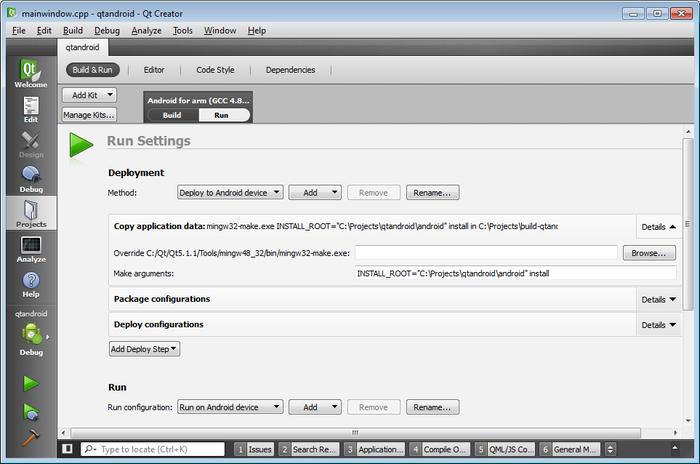Image resolution: width=700 pixels, height=464 pixels.
Task: Click the Qt Creator title bar icon
Action: pyautogui.click(x=12, y=13)
